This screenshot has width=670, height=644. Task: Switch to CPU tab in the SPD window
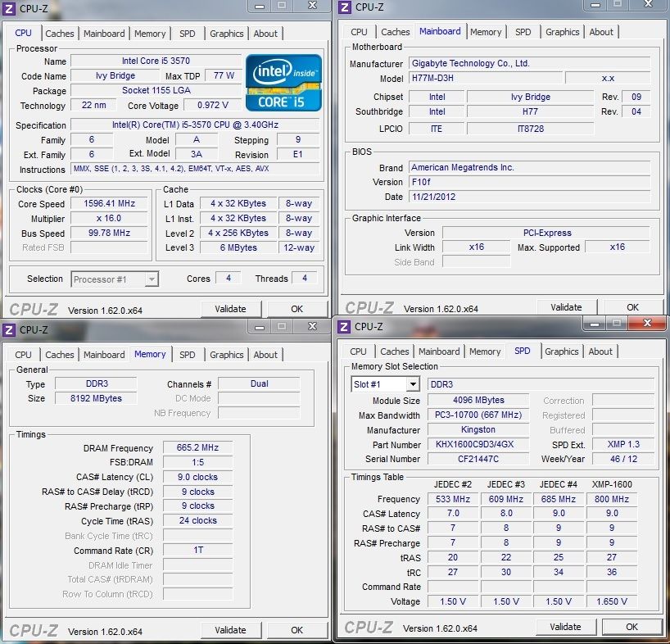point(358,351)
